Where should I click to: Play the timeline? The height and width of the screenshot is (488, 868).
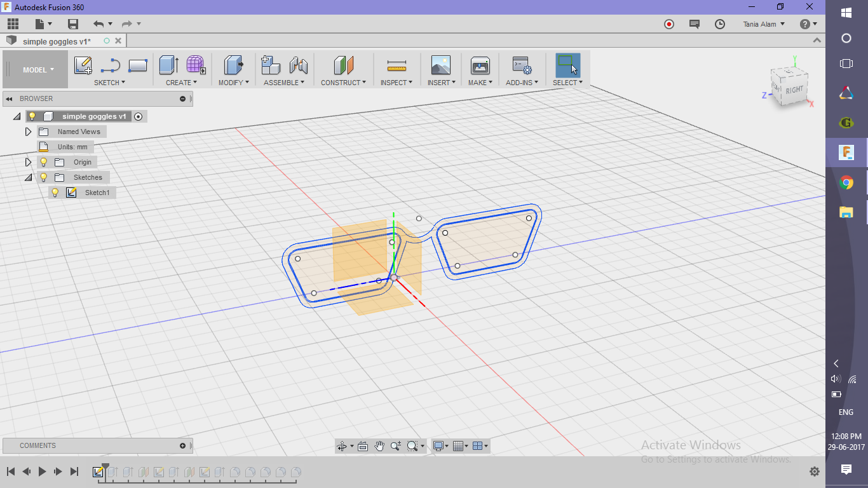pos(42,471)
